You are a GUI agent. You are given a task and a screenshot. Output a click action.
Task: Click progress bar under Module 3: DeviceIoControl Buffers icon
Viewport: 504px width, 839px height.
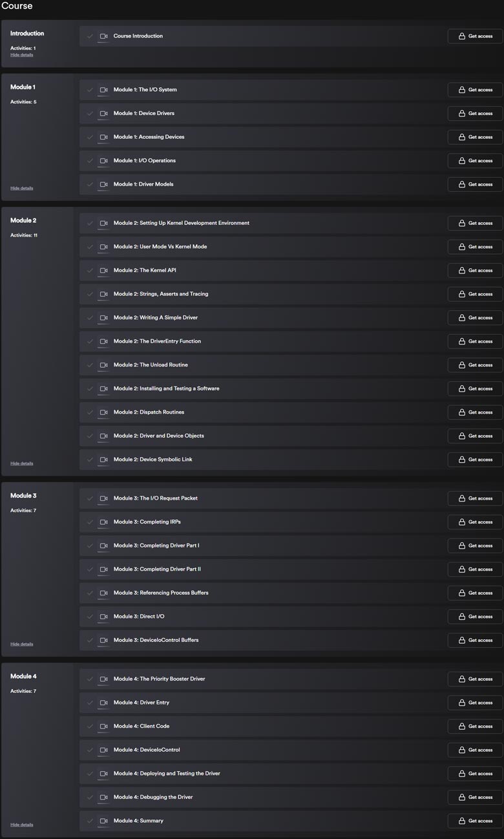click(x=103, y=646)
